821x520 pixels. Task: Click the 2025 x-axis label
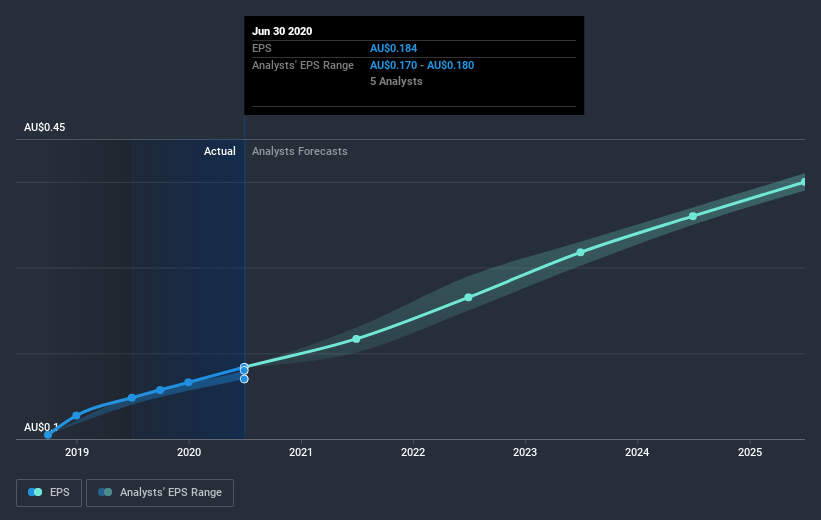pos(750,452)
